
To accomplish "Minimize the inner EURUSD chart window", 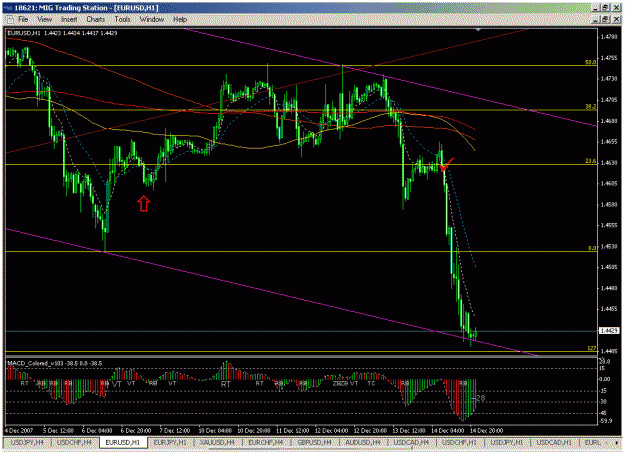I will click(x=596, y=19).
